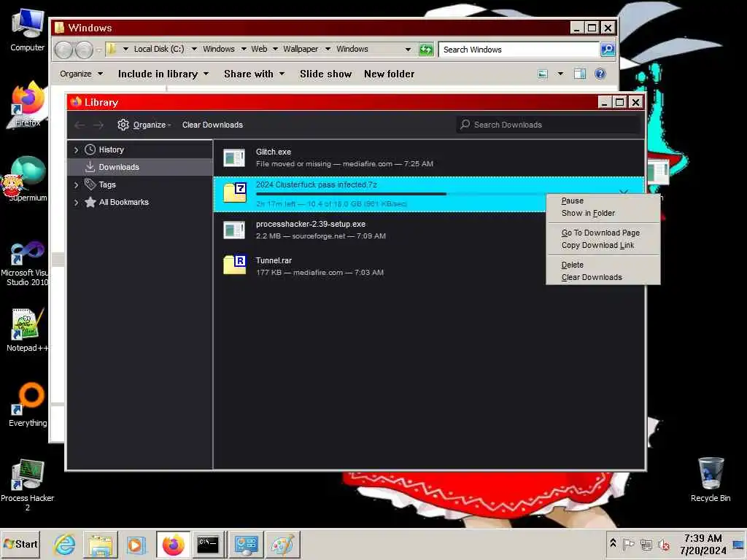Click the Explorer refresh button
The height and width of the screenshot is (560, 747).
[426, 49]
